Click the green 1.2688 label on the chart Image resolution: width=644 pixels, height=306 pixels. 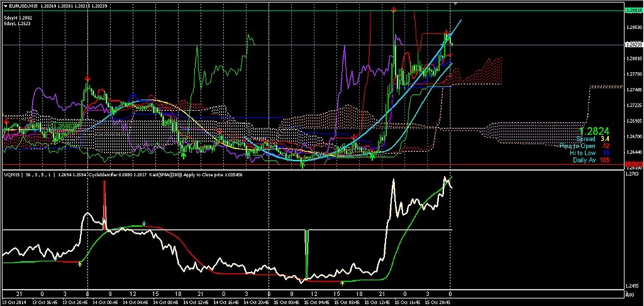[x=64, y=127]
